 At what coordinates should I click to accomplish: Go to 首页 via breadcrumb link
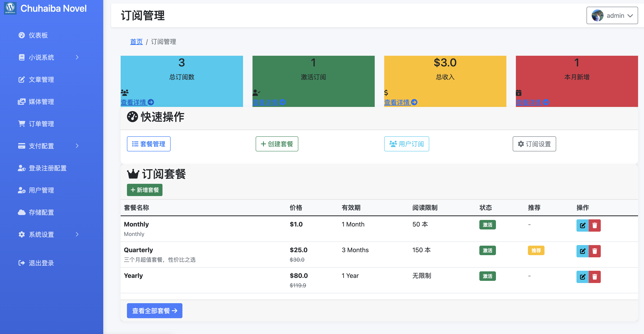click(136, 42)
